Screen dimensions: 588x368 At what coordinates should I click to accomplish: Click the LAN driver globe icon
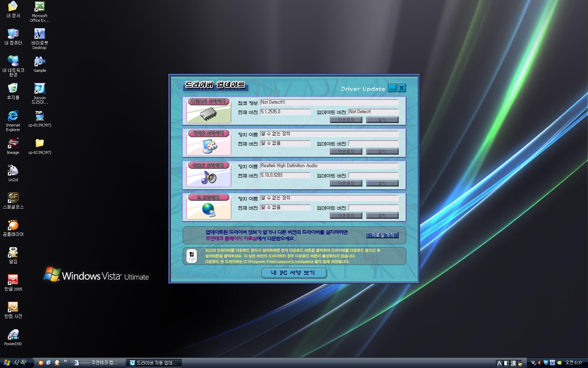tap(209, 210)
